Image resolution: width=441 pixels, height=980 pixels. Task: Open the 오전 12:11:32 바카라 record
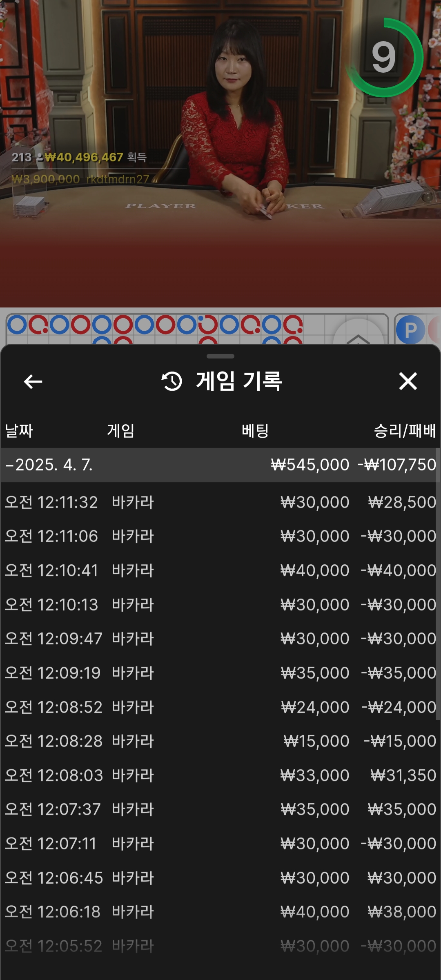coord(220,502)
